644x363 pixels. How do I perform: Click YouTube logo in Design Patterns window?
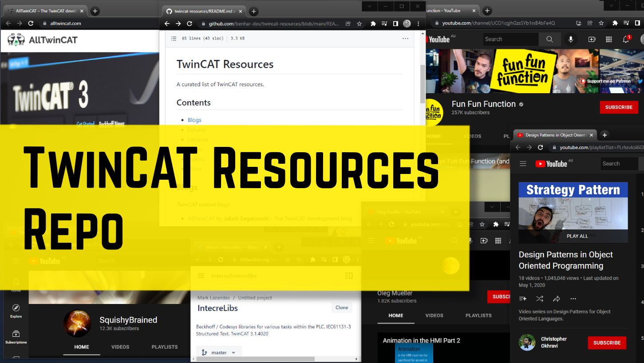[x=551, y=164]
